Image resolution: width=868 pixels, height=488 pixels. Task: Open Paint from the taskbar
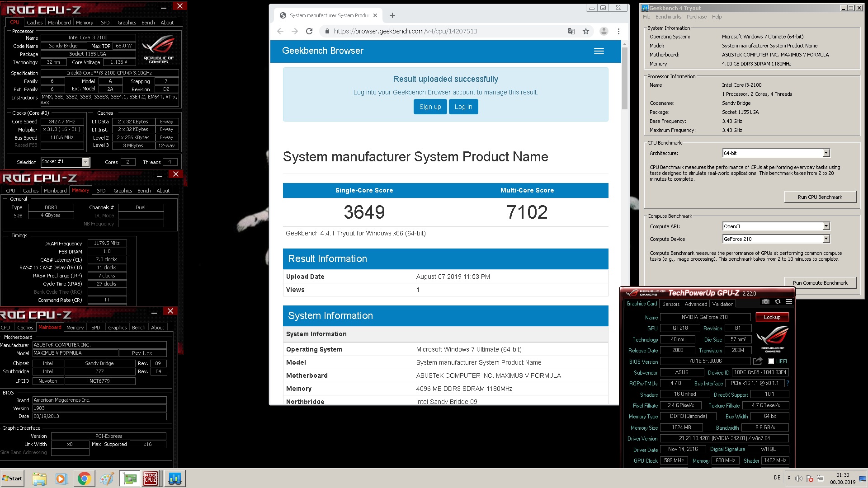coord(106,479)
